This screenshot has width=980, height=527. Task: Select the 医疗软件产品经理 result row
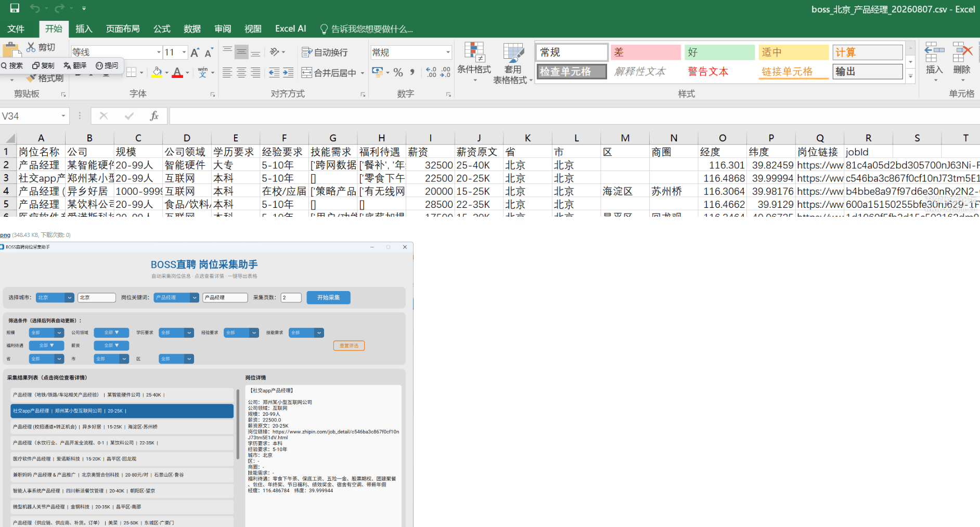pyautogui.click(x=122, y=459)
